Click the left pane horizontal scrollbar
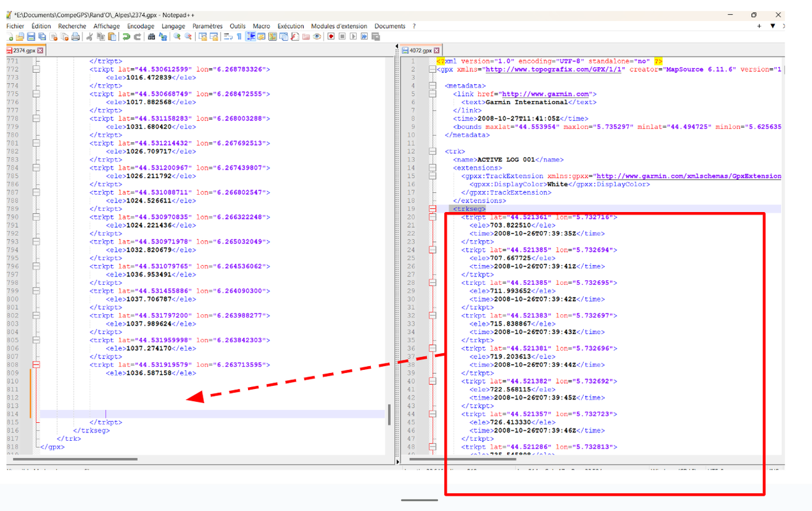812x511 pixels. coord(75,459)
